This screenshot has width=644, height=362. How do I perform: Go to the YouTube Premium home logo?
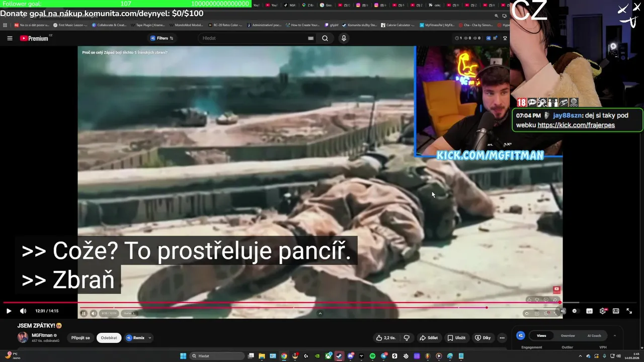pos(35,38)
